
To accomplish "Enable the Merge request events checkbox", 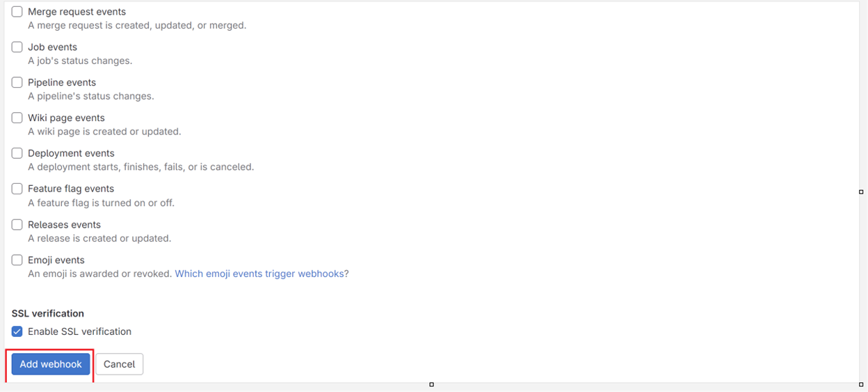I will pyautogui.click(x=17, y=12).
